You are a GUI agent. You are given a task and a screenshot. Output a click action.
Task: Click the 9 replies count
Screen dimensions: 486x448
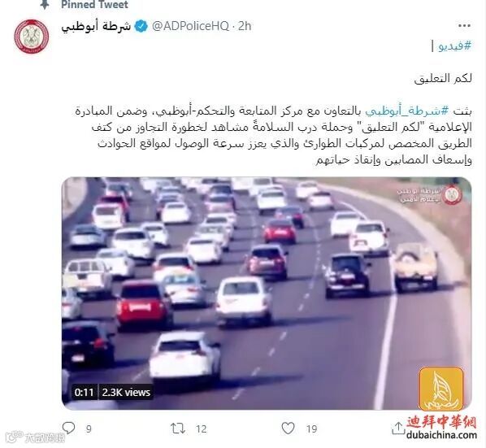tap(89, 429)
